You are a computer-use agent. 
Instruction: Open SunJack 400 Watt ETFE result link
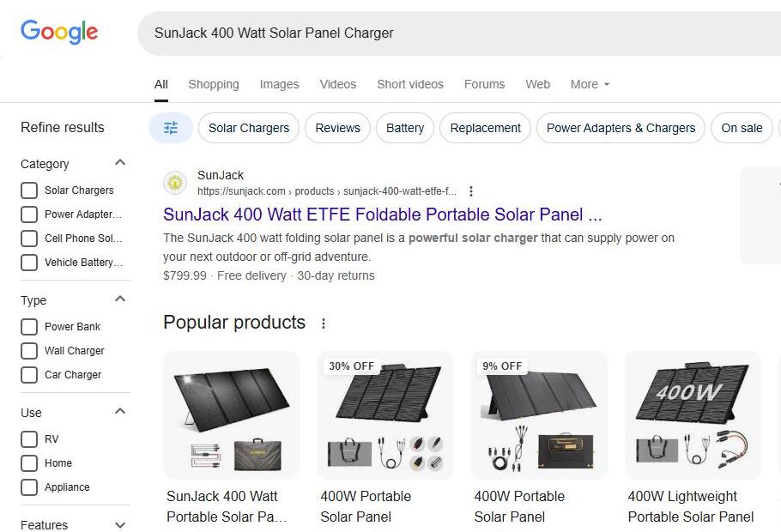pos(382,215)
